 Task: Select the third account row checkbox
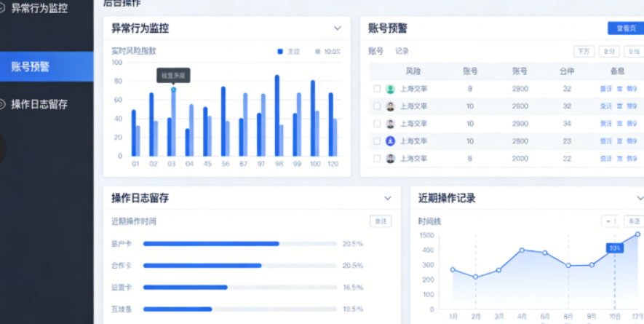click(377, 124)
